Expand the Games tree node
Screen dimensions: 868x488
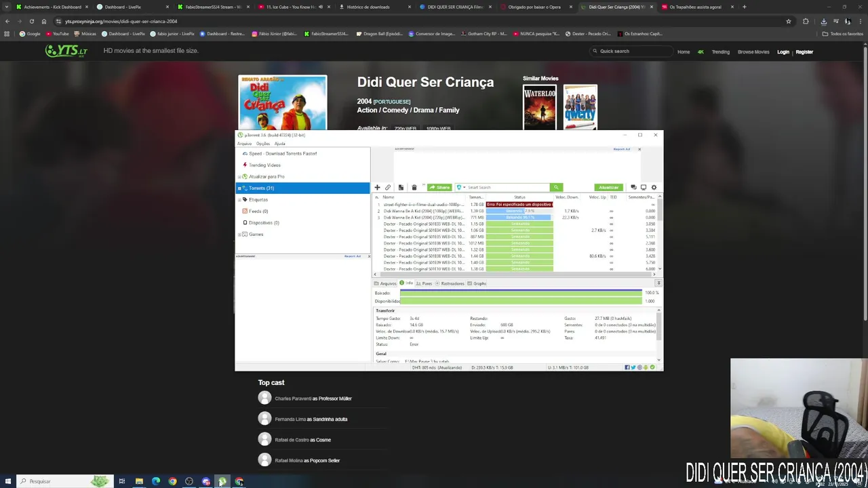239,235
